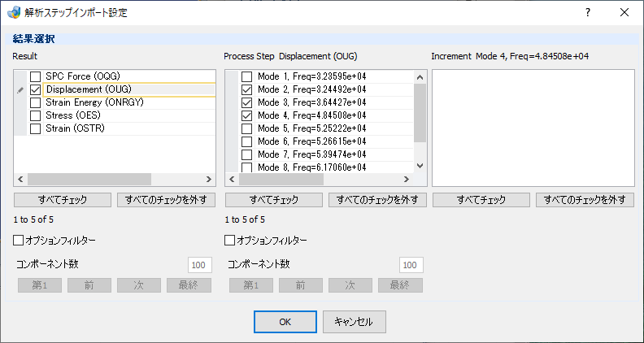Screen dimensions: 644x343
Task: Click the Result list right scroll arrow
Action: tap(209, 179)
